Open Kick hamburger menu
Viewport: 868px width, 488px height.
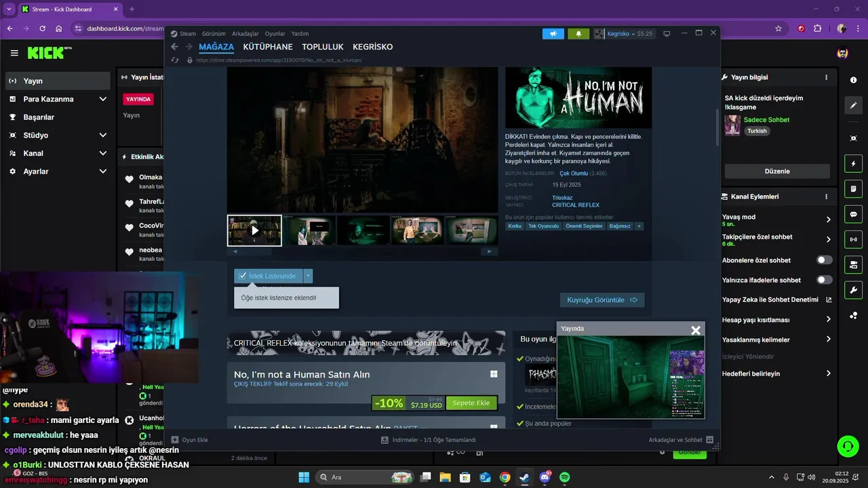(14, 53)
